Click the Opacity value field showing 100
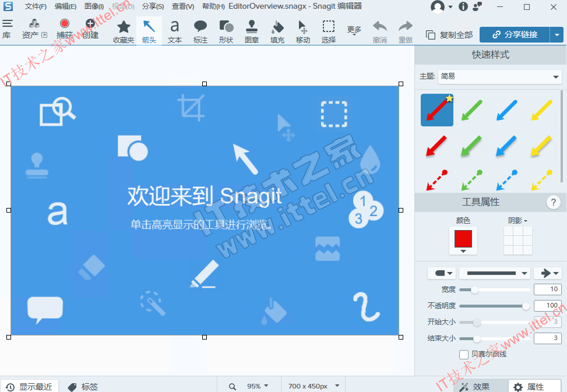The image size is (567, 392). coord(548,306)
